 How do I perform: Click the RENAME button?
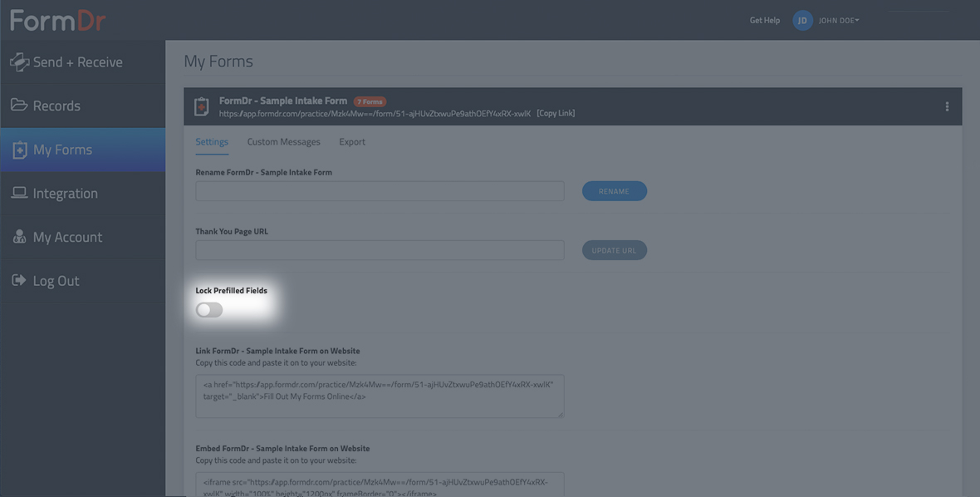tap(615, 191)
